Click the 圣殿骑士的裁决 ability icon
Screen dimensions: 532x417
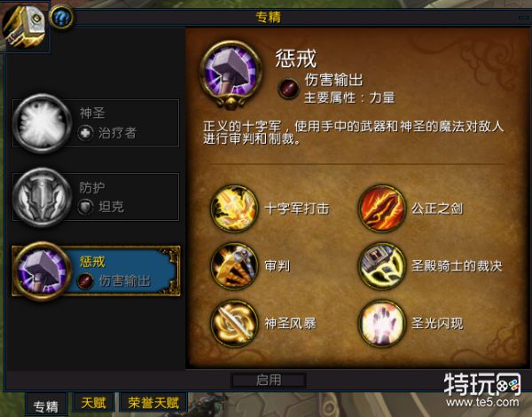click(381, 266)
